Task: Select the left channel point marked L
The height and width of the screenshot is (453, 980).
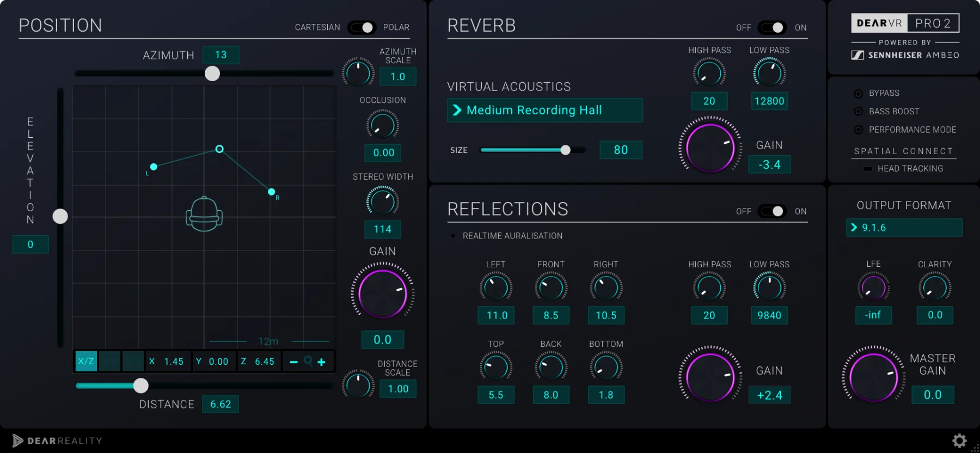Action: point(154,167)
